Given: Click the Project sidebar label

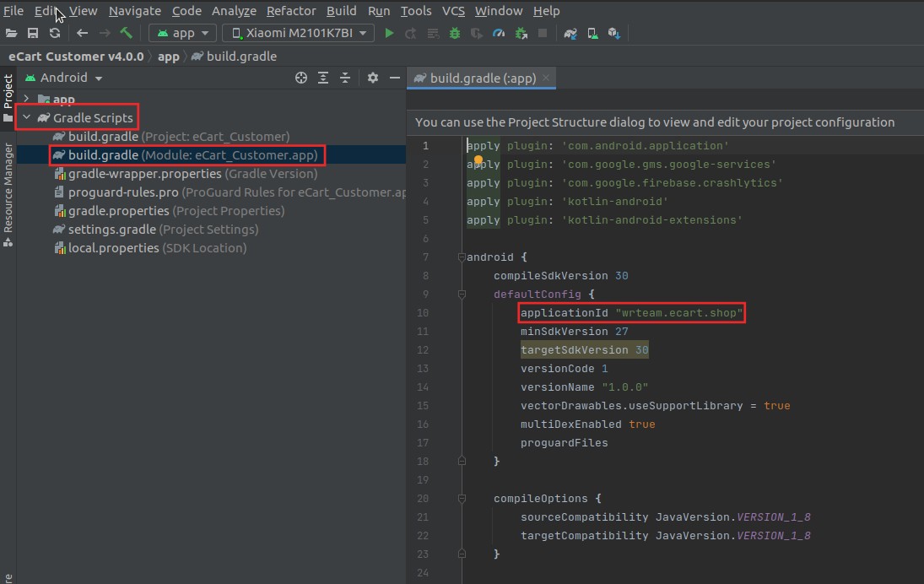Looking at the screenshot, I should 8,89.
